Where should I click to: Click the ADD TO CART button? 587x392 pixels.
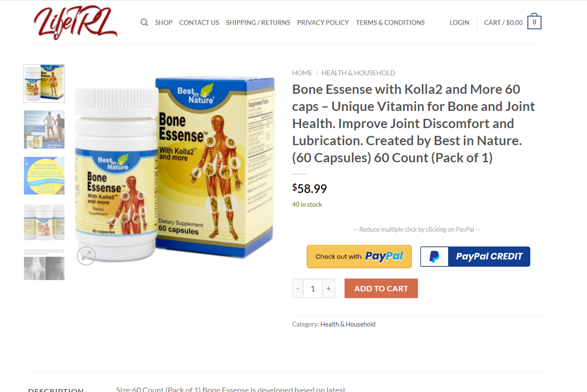[x=381, y=288]
